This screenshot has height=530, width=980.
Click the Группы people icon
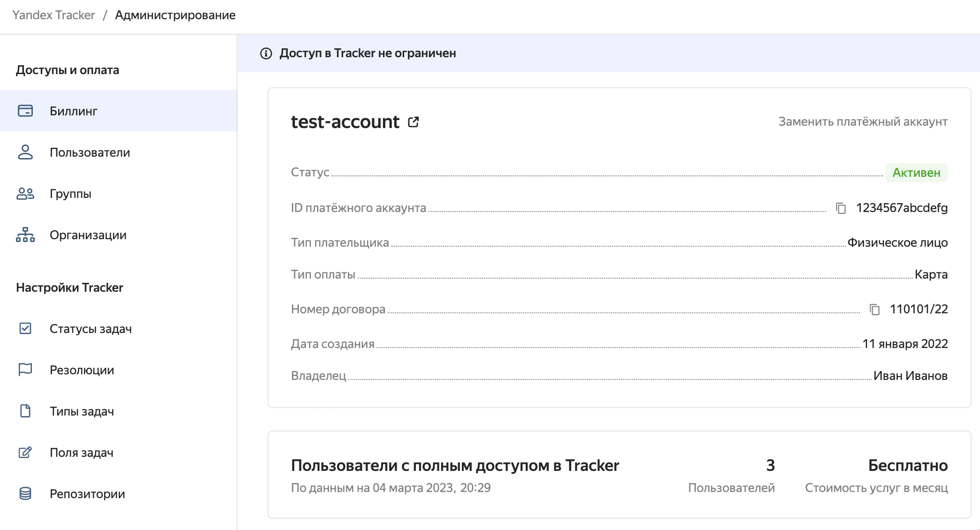25,193
